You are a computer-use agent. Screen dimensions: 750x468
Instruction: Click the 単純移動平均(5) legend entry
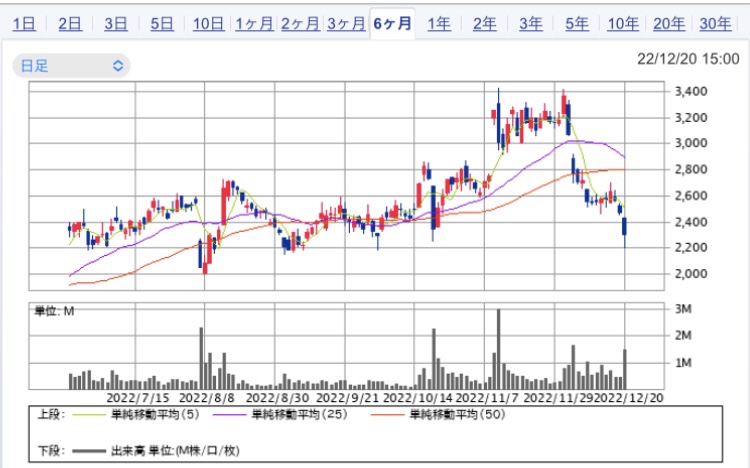tap(136, 414)
